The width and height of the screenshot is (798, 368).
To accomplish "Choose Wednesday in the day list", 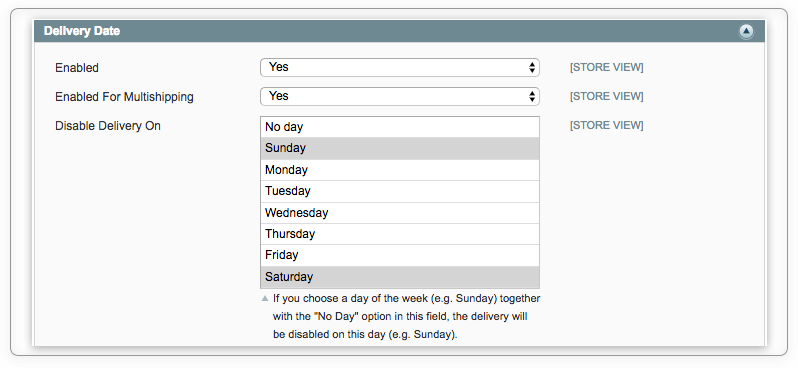I will [400, 213].
